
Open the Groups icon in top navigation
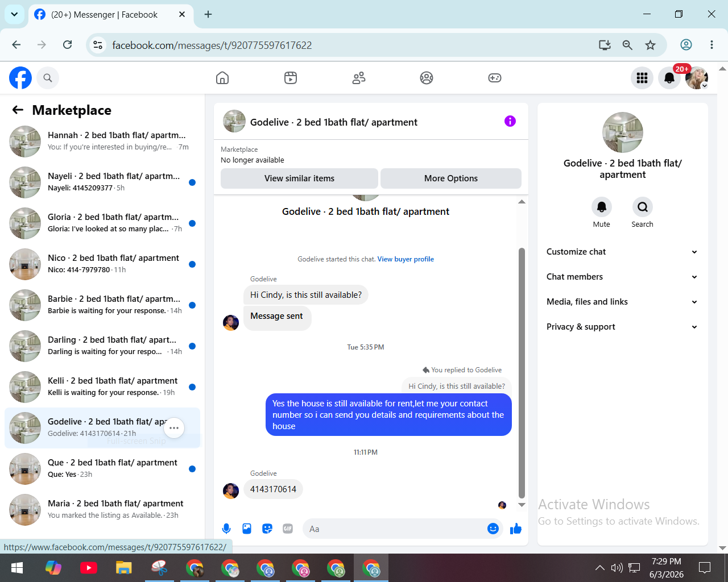(427, 78)
